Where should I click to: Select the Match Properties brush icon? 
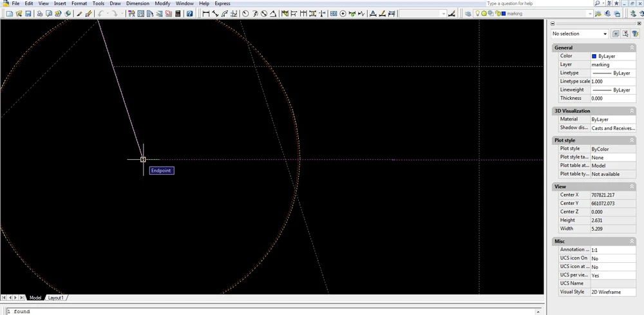click(x=79, y=14)
